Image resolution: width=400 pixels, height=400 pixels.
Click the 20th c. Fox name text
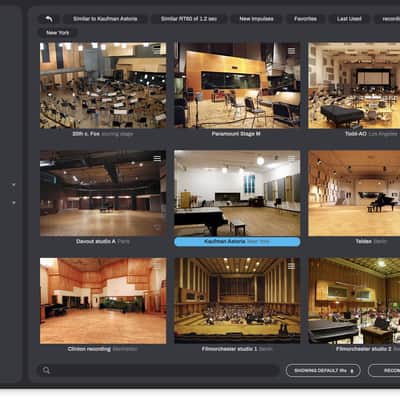[86, 134]
